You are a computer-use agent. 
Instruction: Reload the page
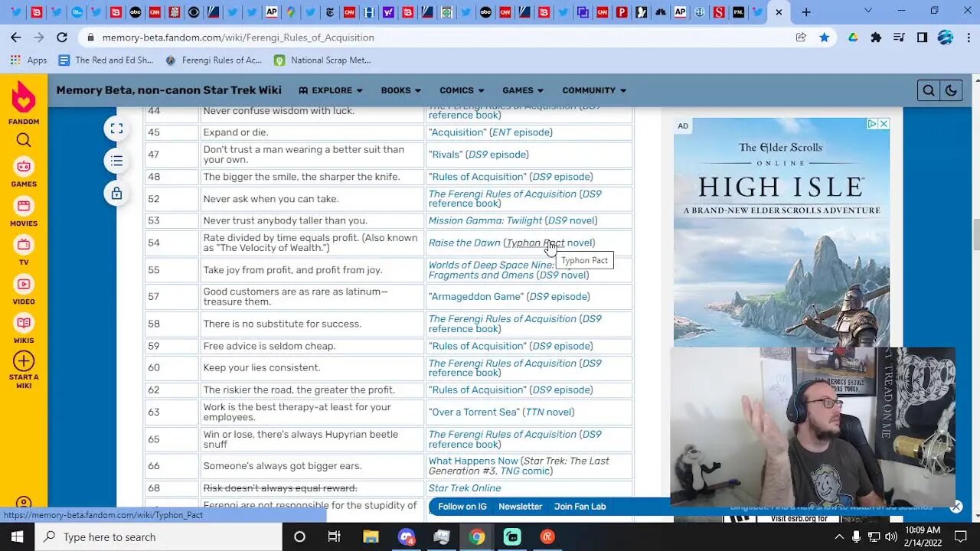(x=62, y=37)
